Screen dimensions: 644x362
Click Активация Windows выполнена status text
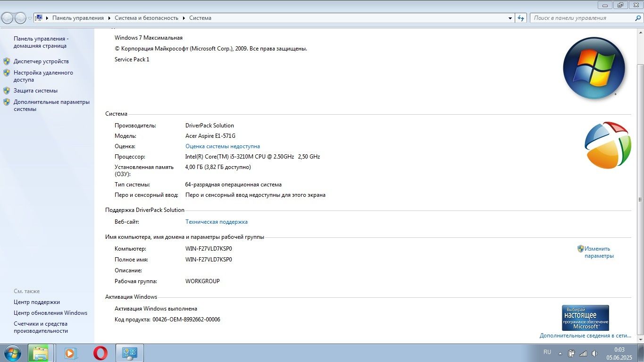point(156,309)
